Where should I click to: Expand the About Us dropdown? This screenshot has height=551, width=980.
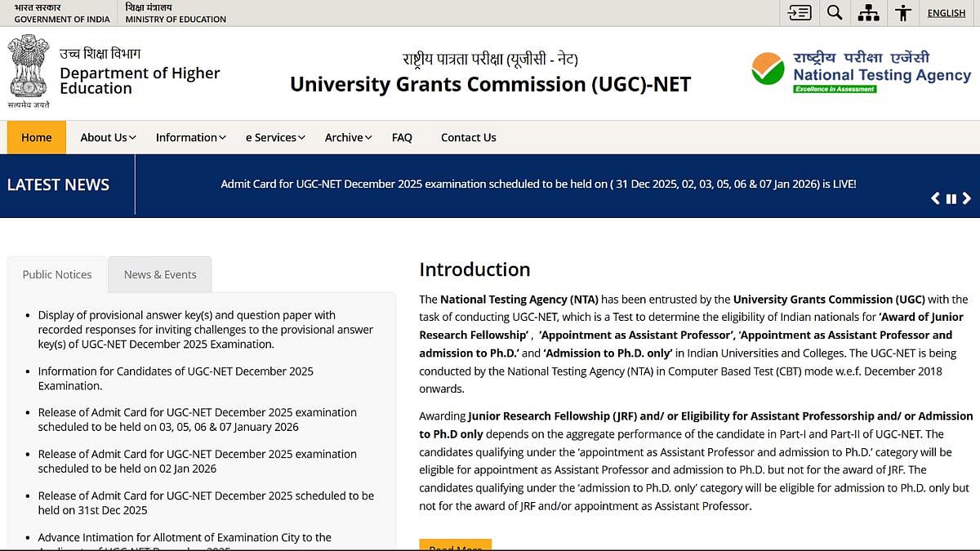[106, 137]
